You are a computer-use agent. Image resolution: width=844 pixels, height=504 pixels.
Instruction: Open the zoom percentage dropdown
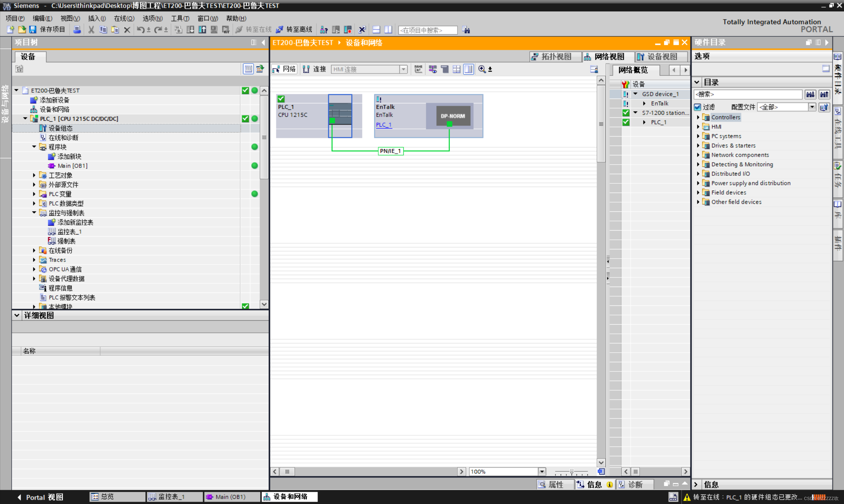pyautogui.click(x=542, y=471)
